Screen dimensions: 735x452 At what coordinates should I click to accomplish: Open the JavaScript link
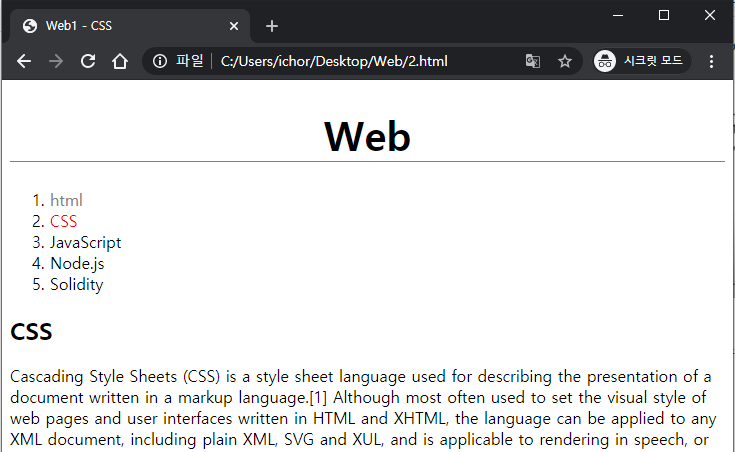(x=85, y=242)
